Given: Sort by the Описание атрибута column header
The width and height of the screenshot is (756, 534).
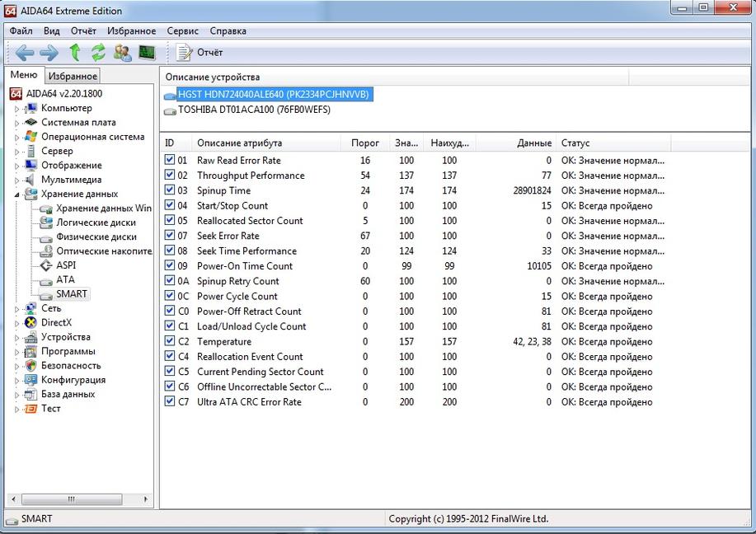Looking at the screenshot, I should (x=266, y=143).
